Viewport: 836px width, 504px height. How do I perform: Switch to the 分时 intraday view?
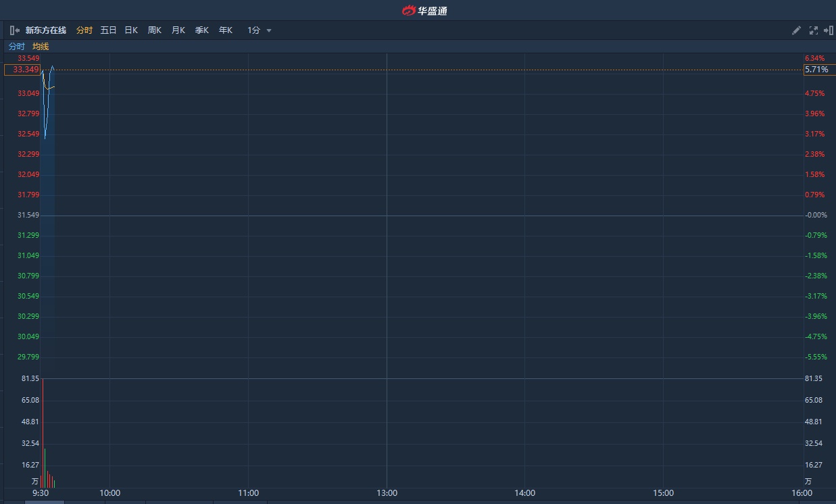pyautogui.click(x=84, y=30)
